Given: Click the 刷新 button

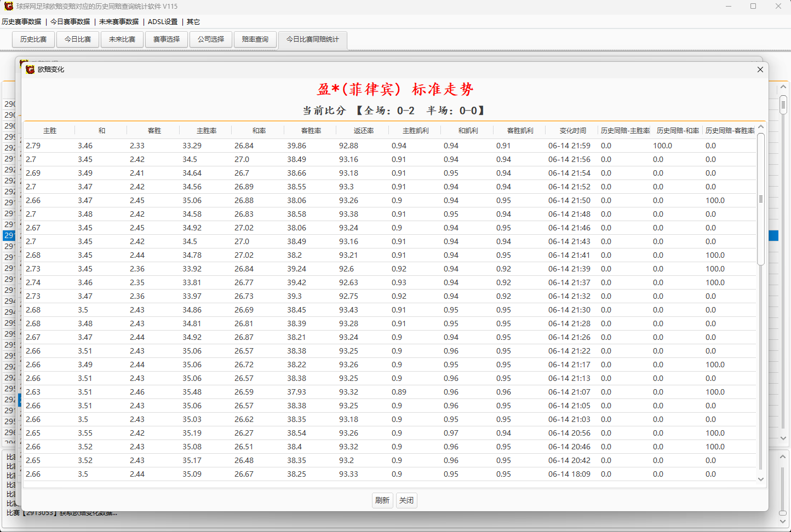Looking at the screenshot, I should 382,500.
